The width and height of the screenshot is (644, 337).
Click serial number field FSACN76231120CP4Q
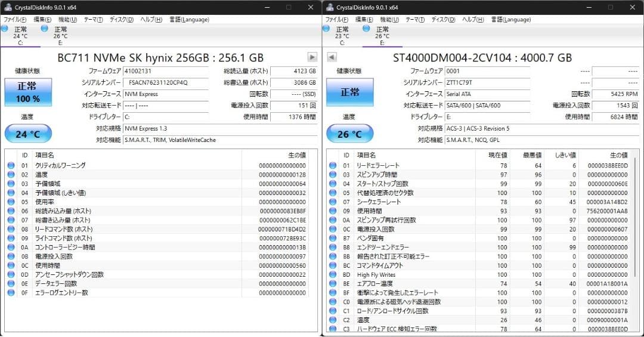click(166, 82)
